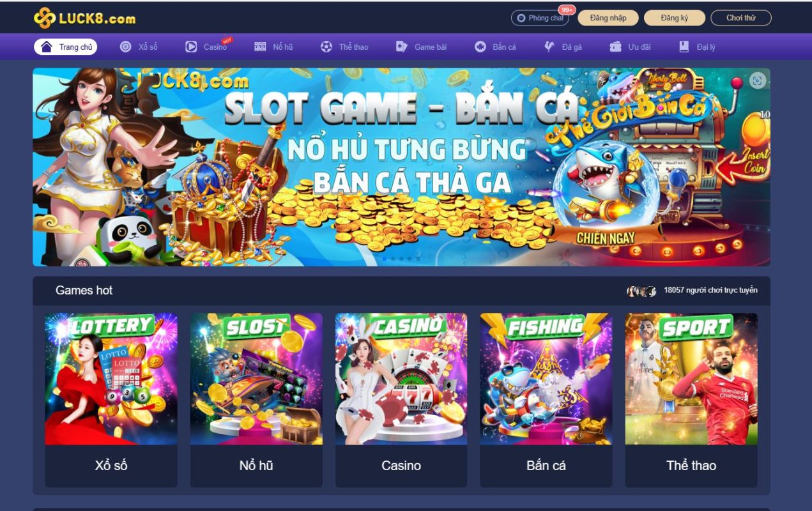Open the Game bài cards icon
812x511 pixels.
tap(401, 47)
